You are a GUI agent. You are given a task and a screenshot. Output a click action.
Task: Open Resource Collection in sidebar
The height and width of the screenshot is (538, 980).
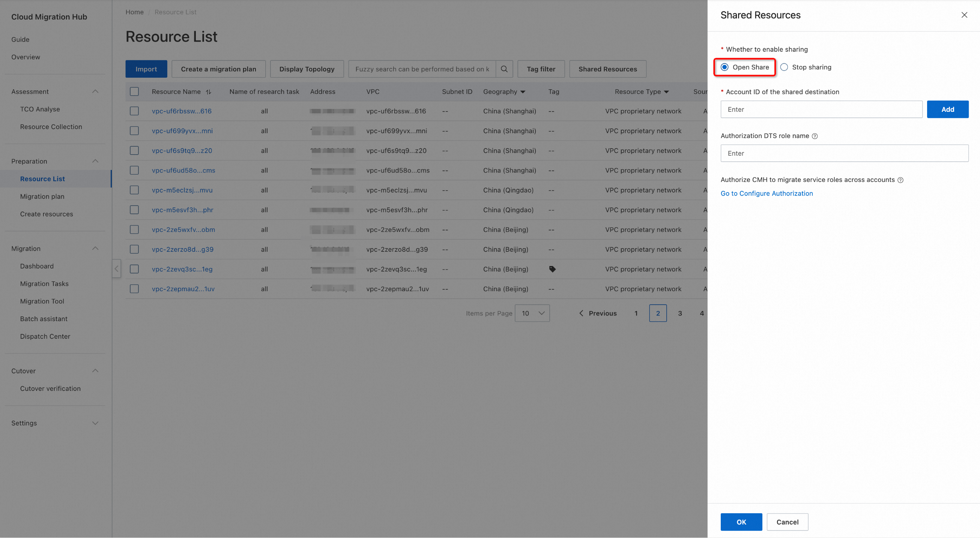tap(51, 127)
